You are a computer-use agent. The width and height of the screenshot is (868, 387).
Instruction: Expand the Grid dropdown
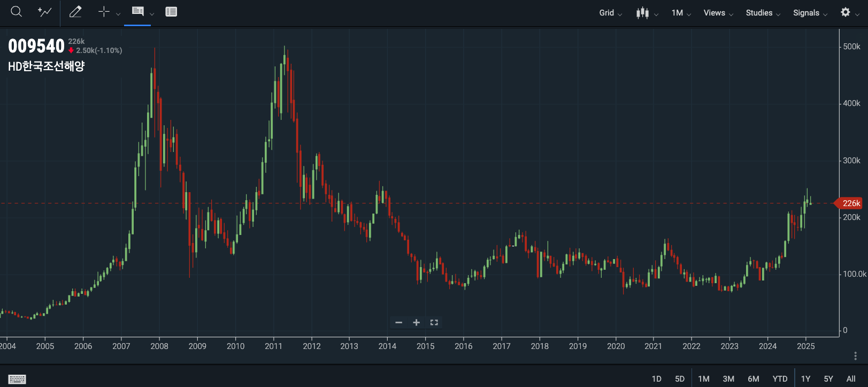pyautogui.click(x=610, y=13)
